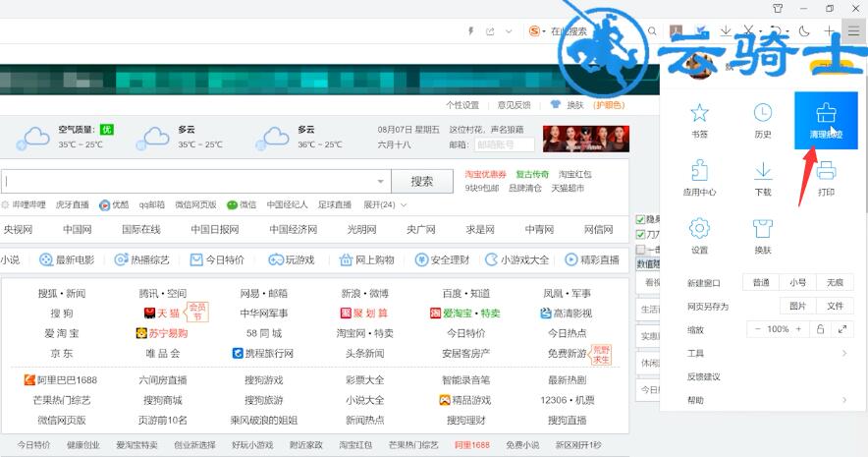Click the skin shirt icon in title bar
Viewport: 868px width, 457px height.
[778, 8]
